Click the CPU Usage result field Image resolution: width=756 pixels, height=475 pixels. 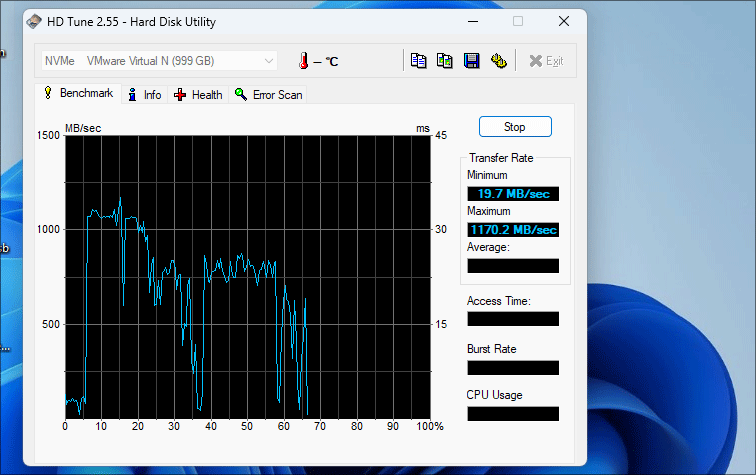[513, 413]
